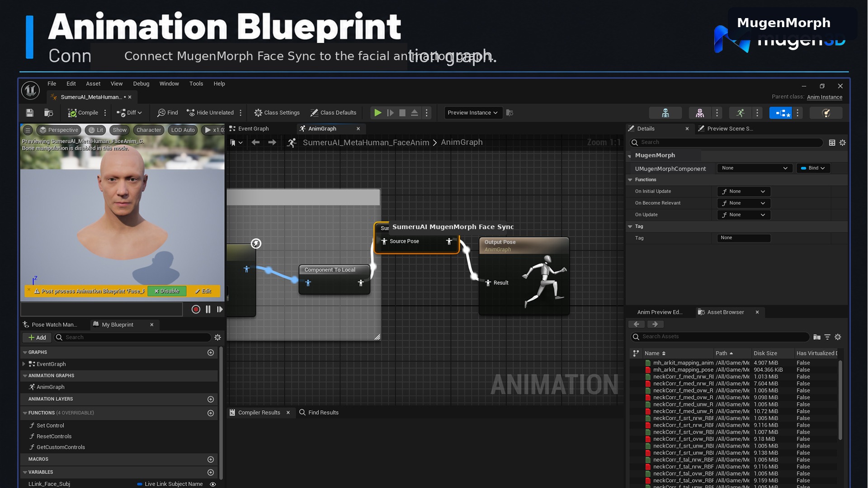Add a new variable plus icon
Image resolution: width=868 pixels, height=488 pixels.
pos(211,473)
